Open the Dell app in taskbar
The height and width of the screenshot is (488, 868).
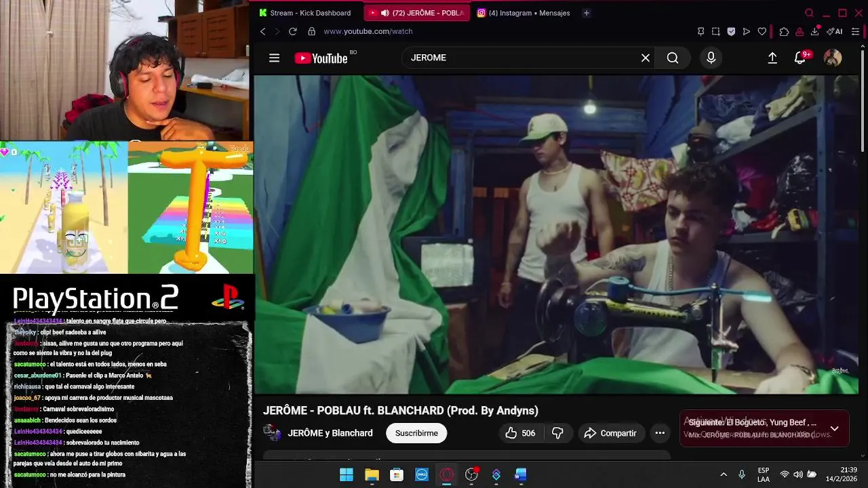pos(421,474)
